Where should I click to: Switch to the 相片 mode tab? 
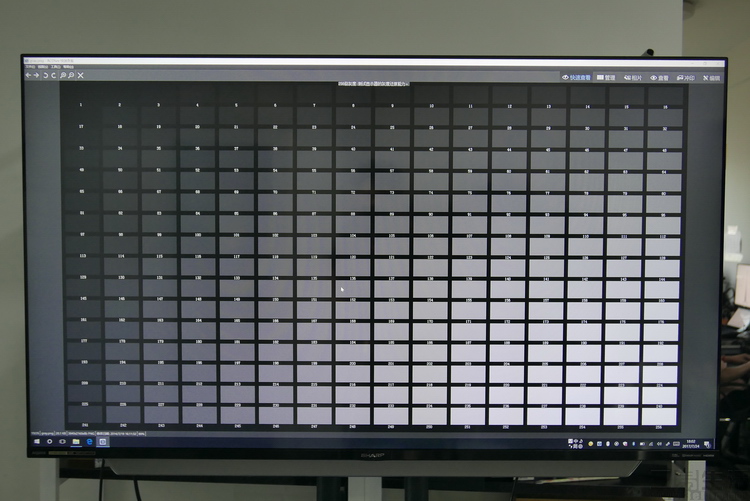point(633,77)
